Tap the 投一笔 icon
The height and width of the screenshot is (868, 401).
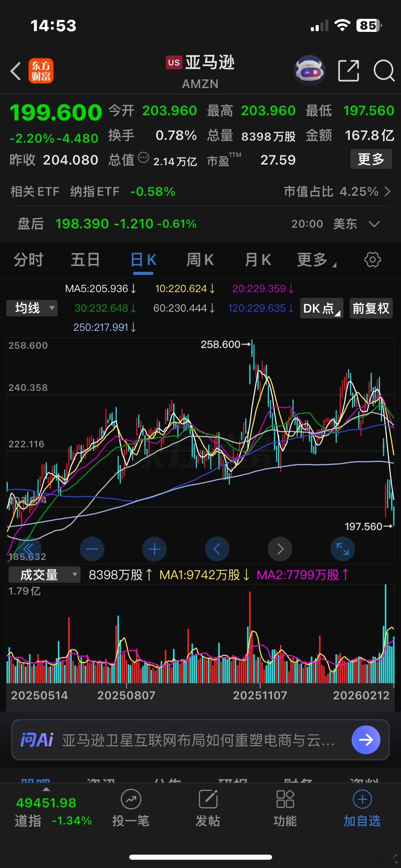click(131, 799)
